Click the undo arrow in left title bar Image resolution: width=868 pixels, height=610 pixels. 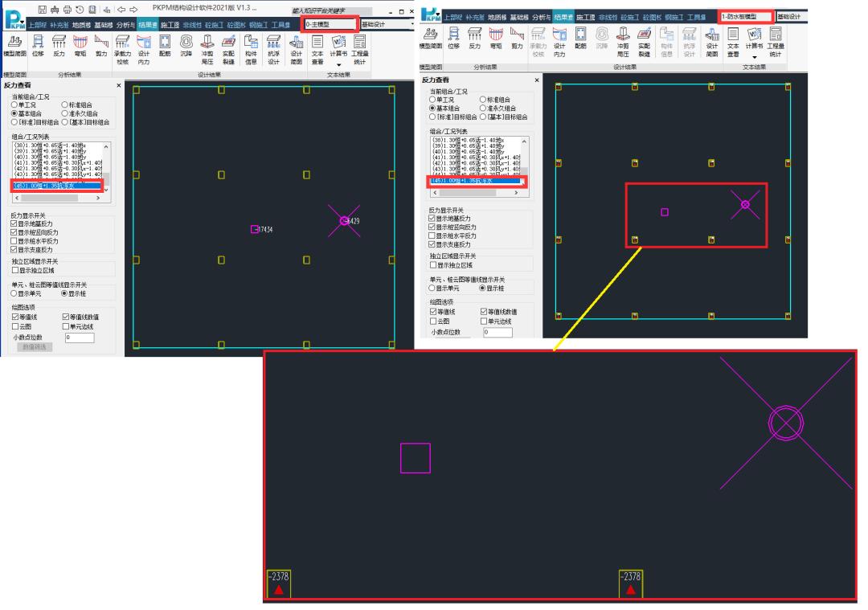click(x=121, y=10)
